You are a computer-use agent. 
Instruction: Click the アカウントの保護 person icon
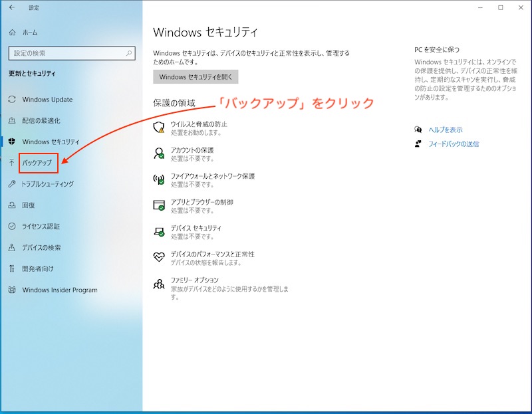(x=159, y=154)
